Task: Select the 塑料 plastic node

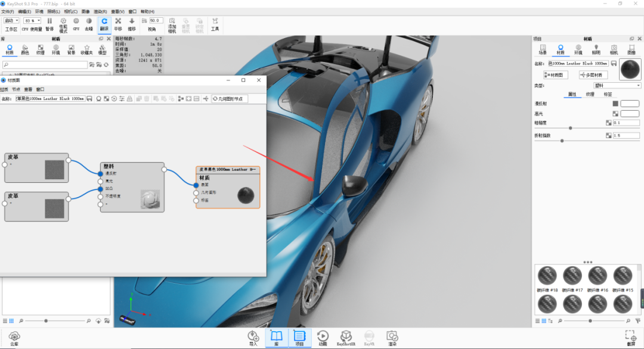Action: pos(132,188)
